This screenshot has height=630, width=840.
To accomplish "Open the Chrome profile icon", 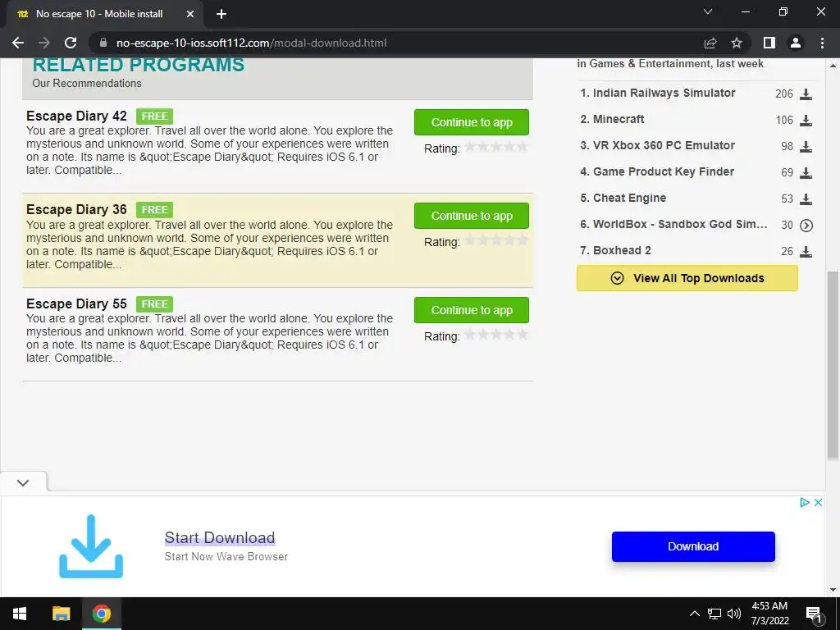I will point(796,43).
